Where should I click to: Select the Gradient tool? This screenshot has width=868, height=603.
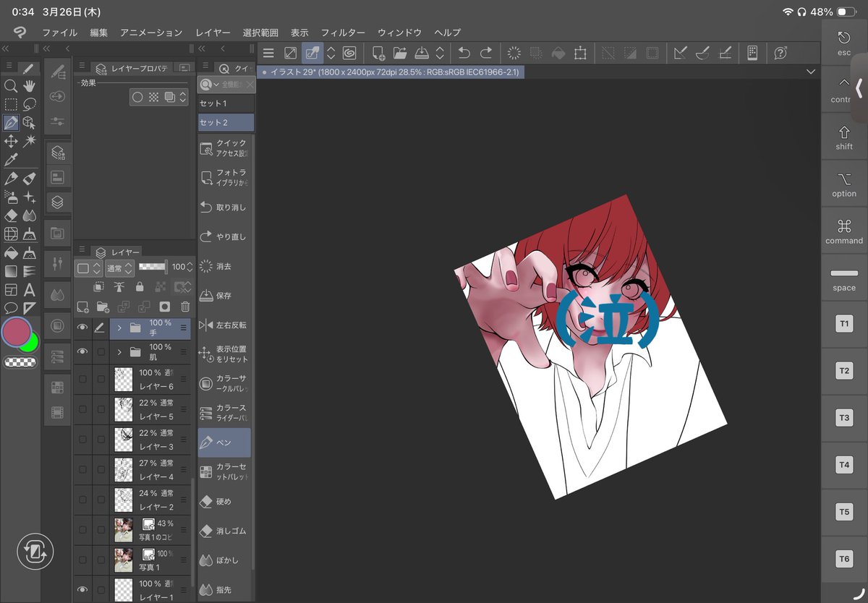coord(11,271)
